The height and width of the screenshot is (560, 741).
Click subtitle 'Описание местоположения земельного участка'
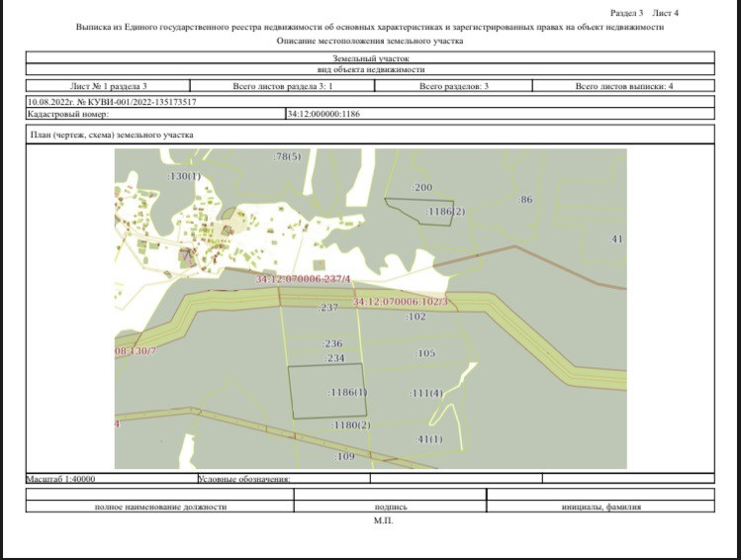[x=370, y=42]
